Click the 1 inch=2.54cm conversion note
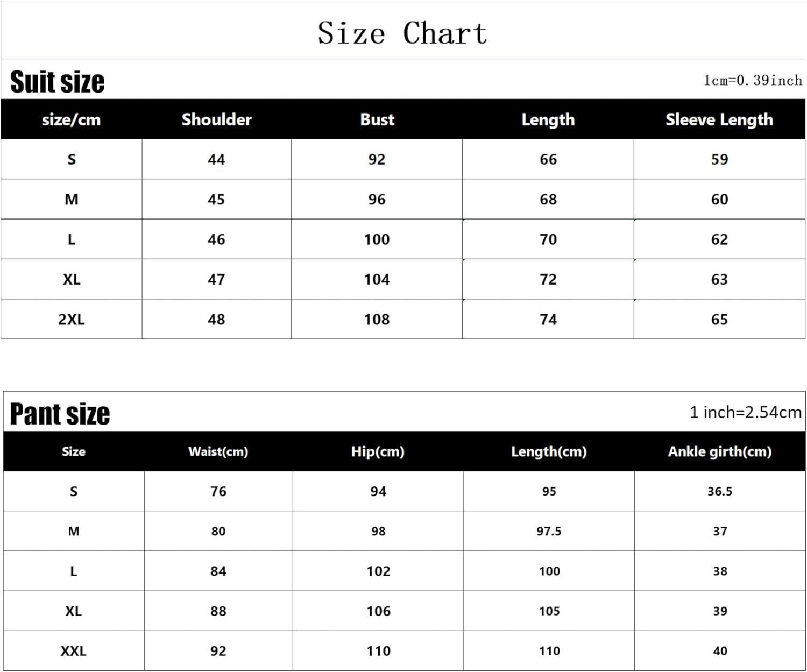The height and width of the screenshot is (672, 807). click(746, 413)
